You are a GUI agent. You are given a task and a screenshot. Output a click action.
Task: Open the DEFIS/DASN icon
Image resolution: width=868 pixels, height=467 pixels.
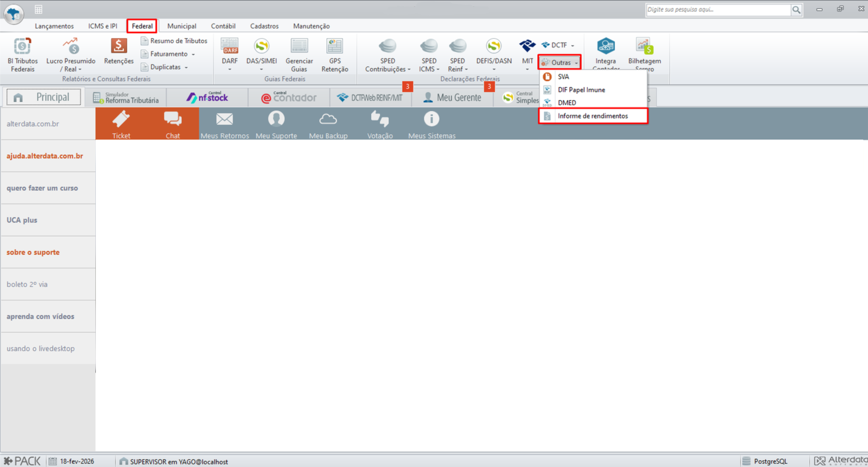[494, 46]
